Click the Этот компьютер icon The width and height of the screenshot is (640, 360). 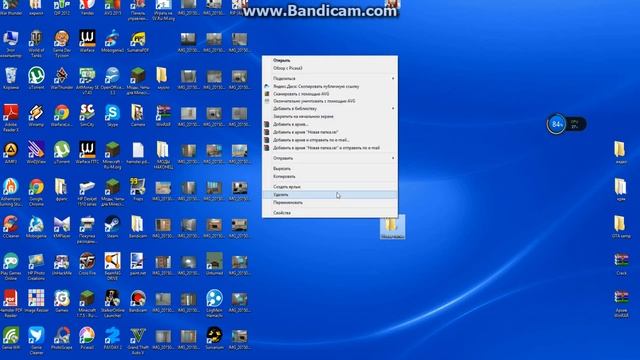[11, 44]
